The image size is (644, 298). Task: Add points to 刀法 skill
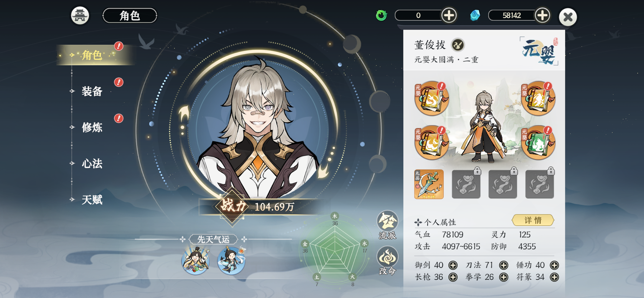504,265
